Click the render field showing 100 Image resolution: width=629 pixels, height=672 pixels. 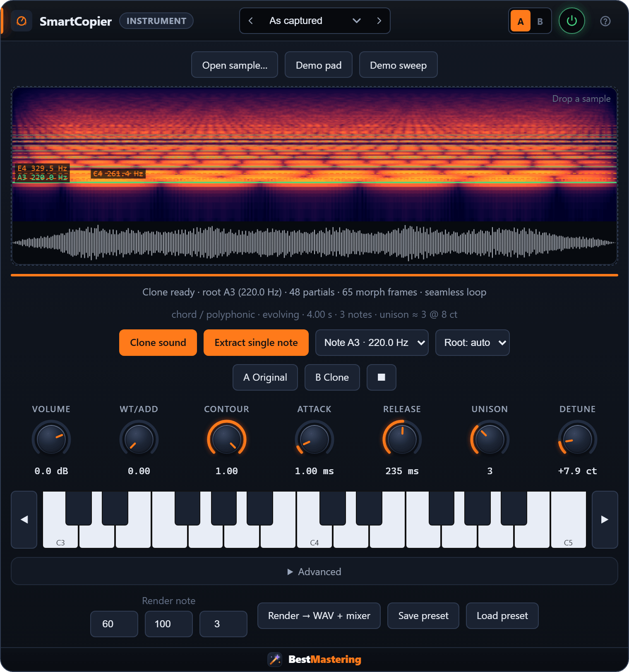point(169,624)
